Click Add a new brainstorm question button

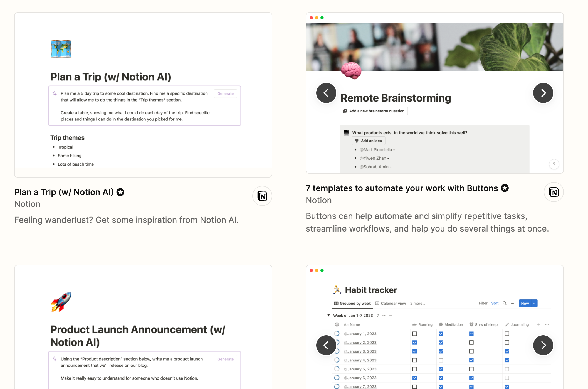point(374,111)
